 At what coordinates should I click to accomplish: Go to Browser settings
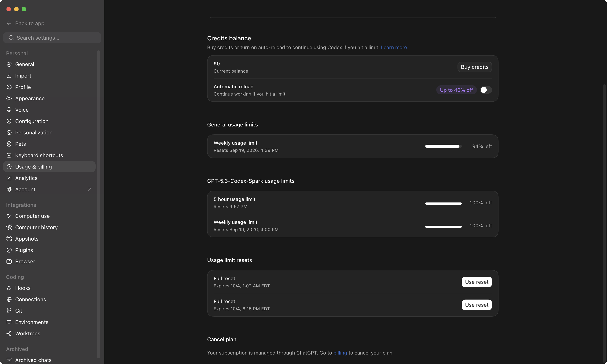click(49, 261)
